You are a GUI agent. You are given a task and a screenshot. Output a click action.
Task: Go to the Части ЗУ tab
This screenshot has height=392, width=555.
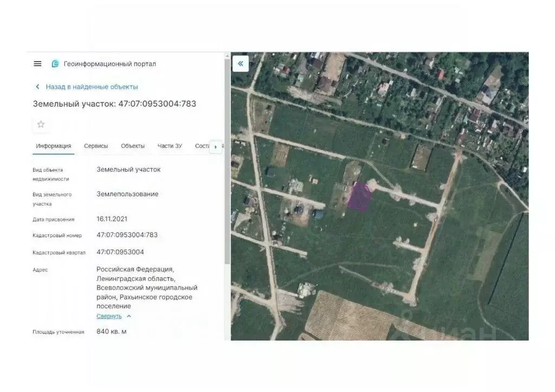pos(170,146)
